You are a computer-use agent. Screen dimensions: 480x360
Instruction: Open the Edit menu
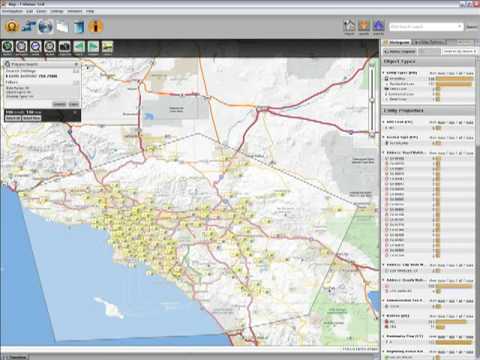(x=30, y=11)
